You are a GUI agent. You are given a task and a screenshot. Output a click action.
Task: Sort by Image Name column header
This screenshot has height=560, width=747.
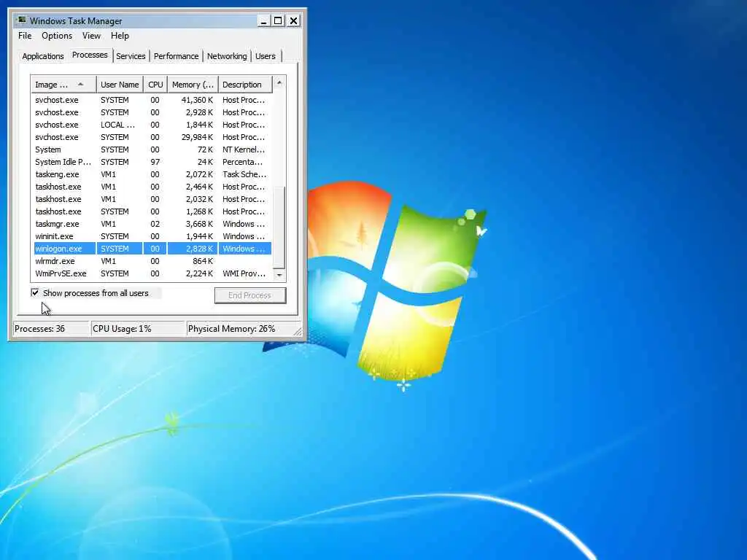[x=63, y=85]
